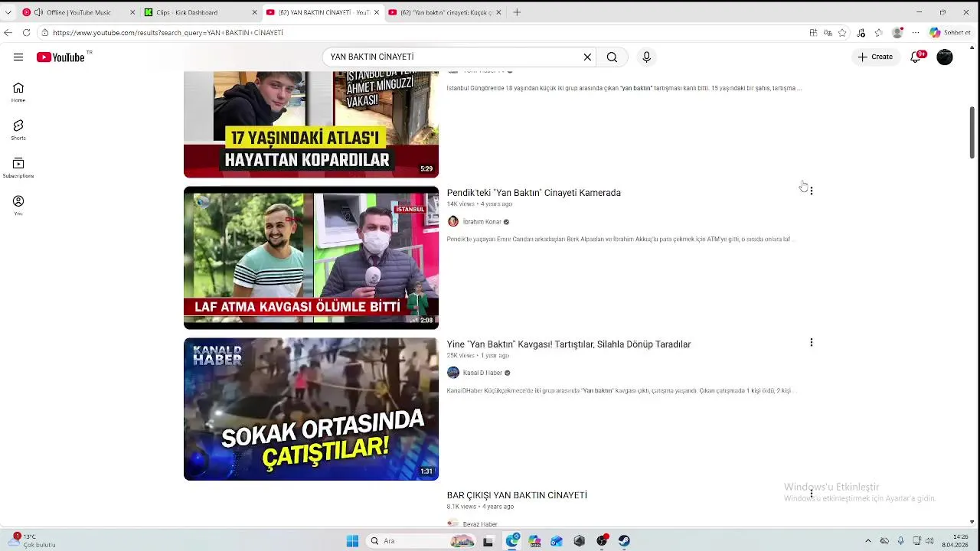This screenshot has width=980, height=551.
Task: Click the page vertical scrollbar thumb
Action: coord(973,132)
